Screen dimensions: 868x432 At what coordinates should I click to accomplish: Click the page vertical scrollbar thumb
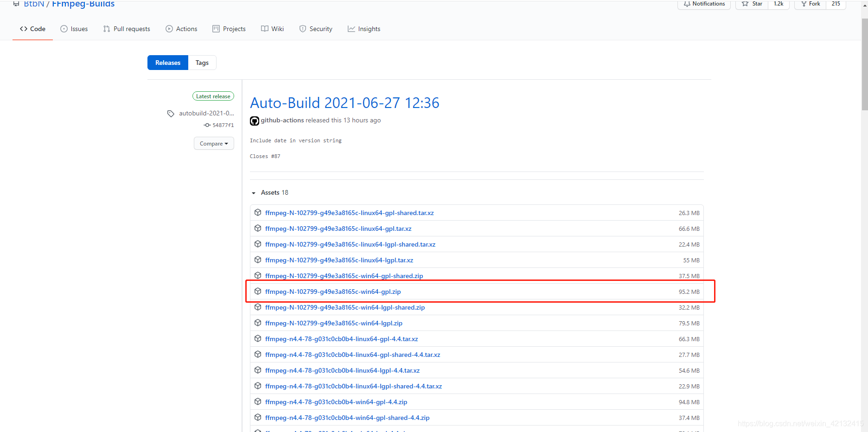pos(864,65)
